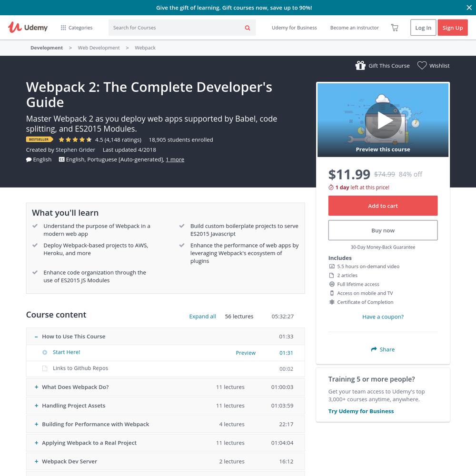Click Try Udemy for Business link

[361, 411]
